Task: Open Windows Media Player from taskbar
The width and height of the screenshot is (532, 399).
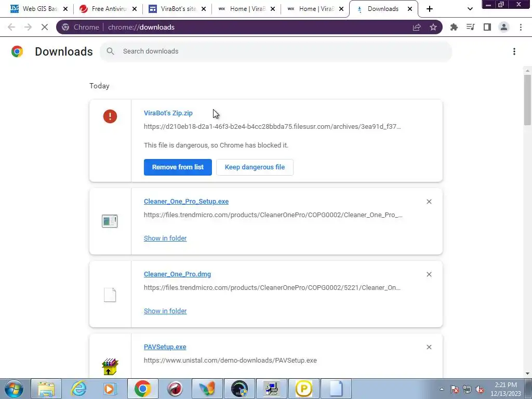Action: [110, 389]
